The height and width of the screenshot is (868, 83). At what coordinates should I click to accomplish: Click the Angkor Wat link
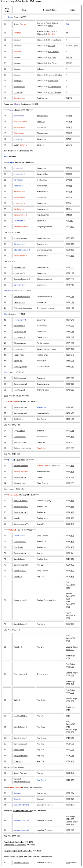click(8, 291)
